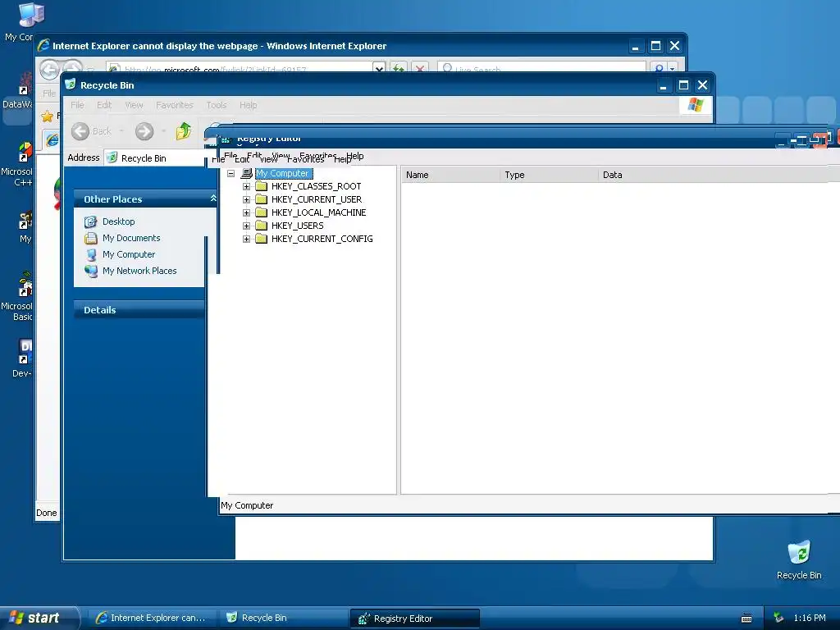Click the keyboard icon in system tray
This screenshot has width=840, height=630.
point(746,619)
